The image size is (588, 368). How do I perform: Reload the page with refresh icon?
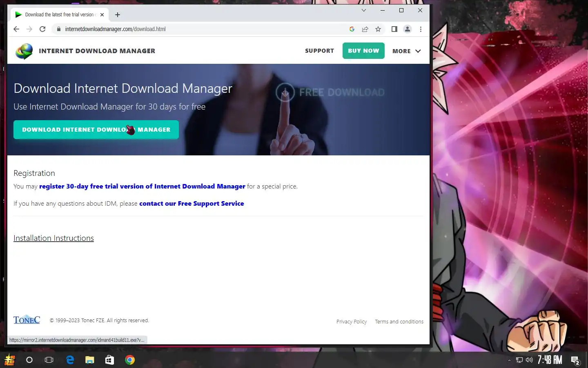pyautogui.click(x=42, y=29)
